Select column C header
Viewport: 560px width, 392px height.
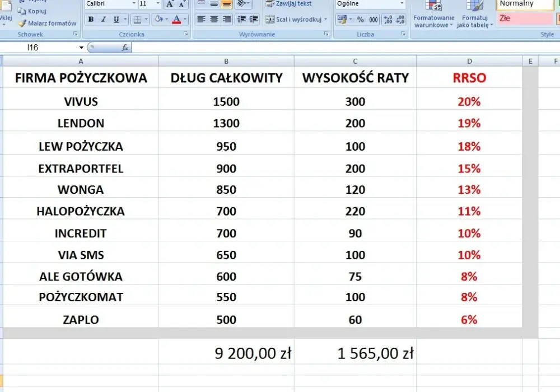coord(355,61)
